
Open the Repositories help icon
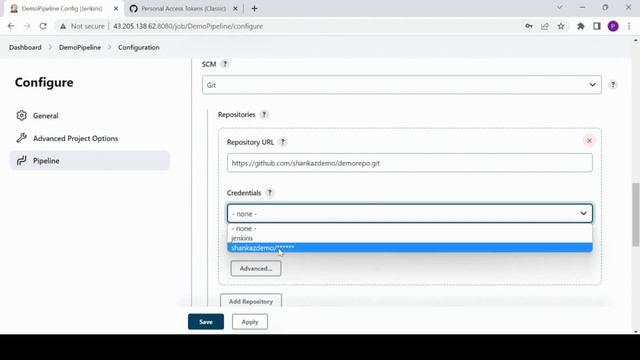tap(264, 115)
